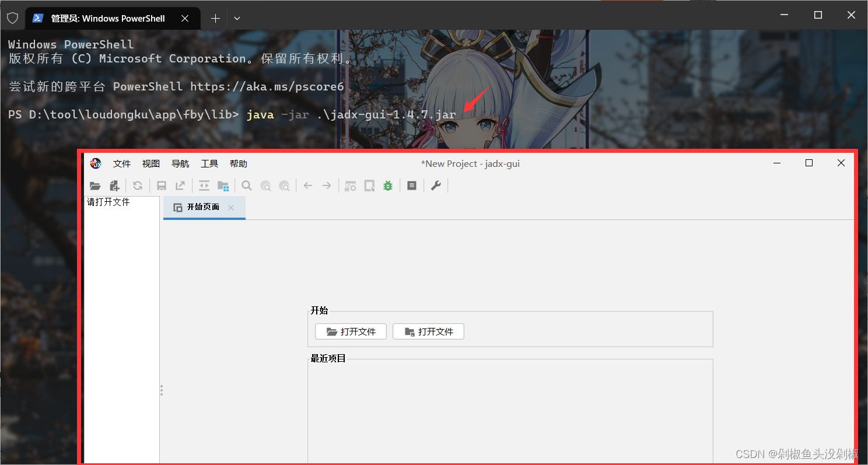
Task: Click the split pane divider handle dots
Action: pyautogui.click(x=162, y=390)
